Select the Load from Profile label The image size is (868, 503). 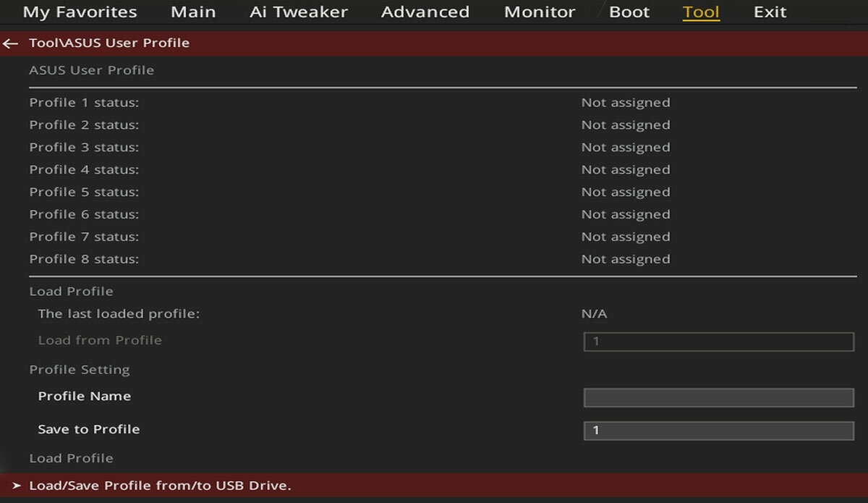(100, 340)
